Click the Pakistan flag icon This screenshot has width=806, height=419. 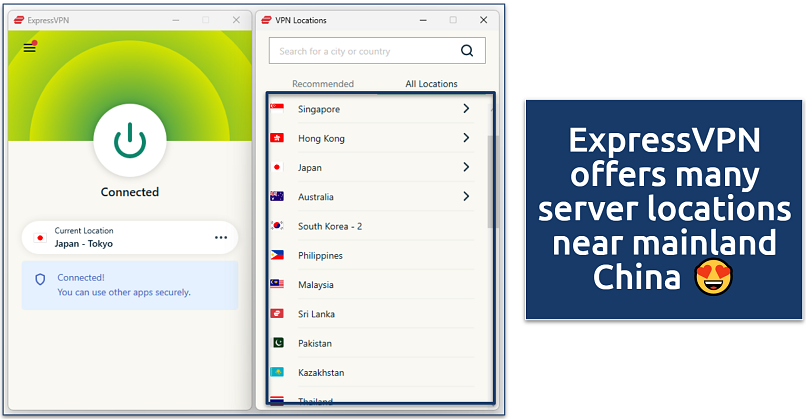coord(277,343)
